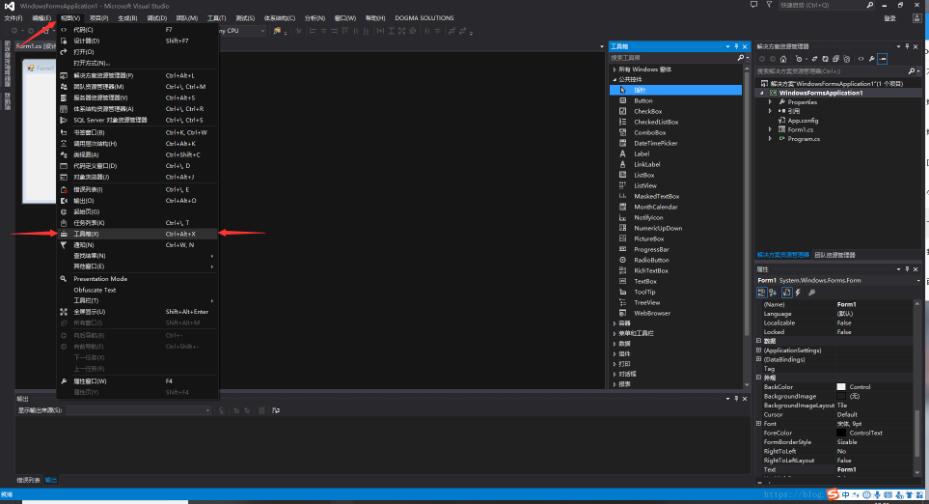
Task: Open the Any CPU platform dropdown
Action: tap(245, 31)
